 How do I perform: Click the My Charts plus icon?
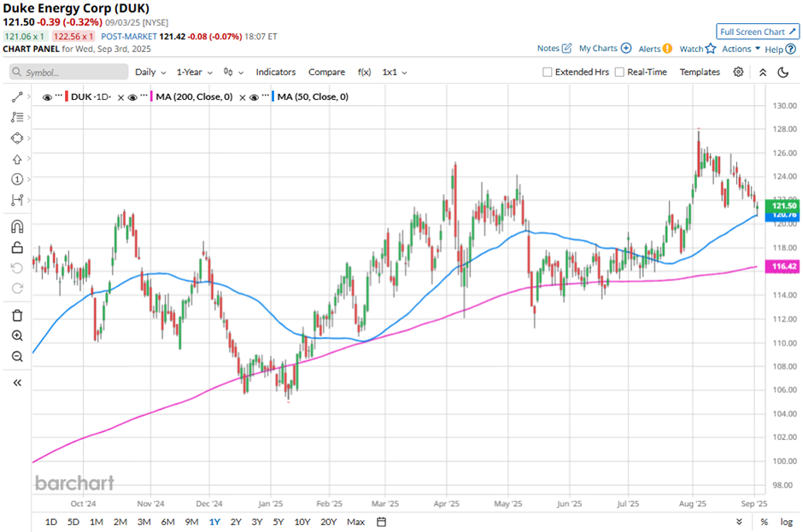click(x=626, y=48)
